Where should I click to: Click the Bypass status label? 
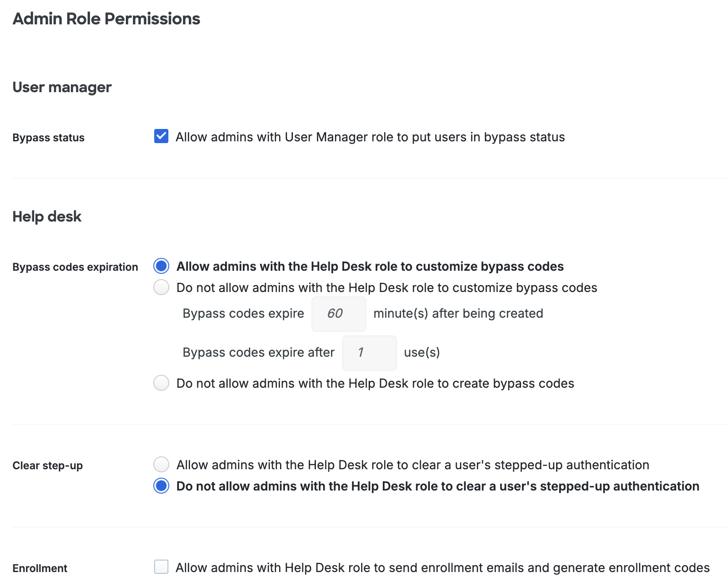click(48, 137)
